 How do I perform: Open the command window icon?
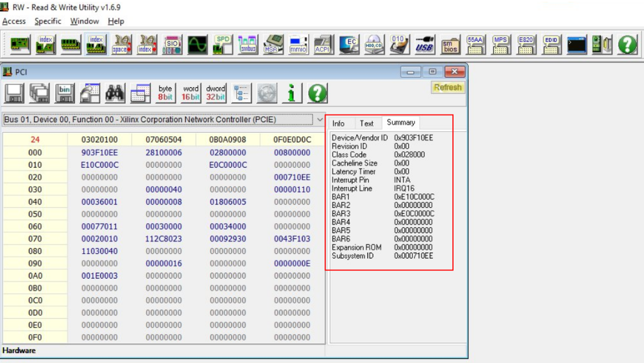(x=576, y=44)
